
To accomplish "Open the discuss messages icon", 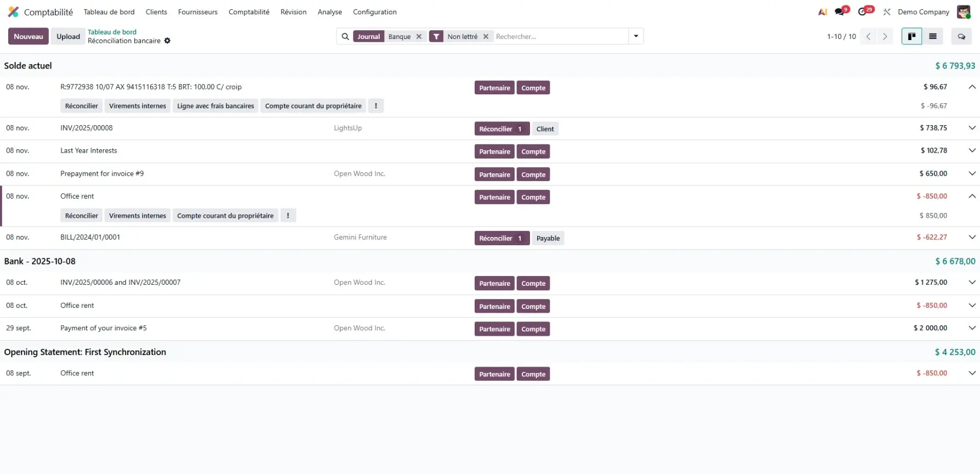I will 840,12.
